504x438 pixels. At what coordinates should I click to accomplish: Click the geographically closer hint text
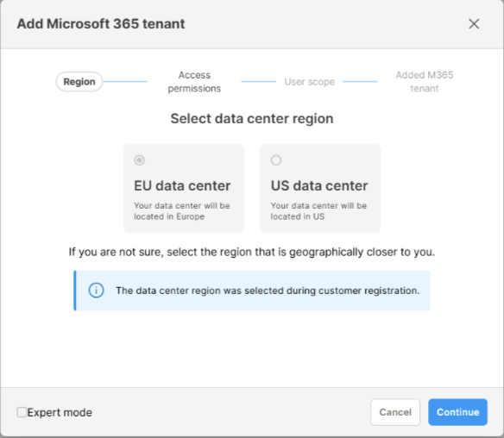tap(252, 252)
